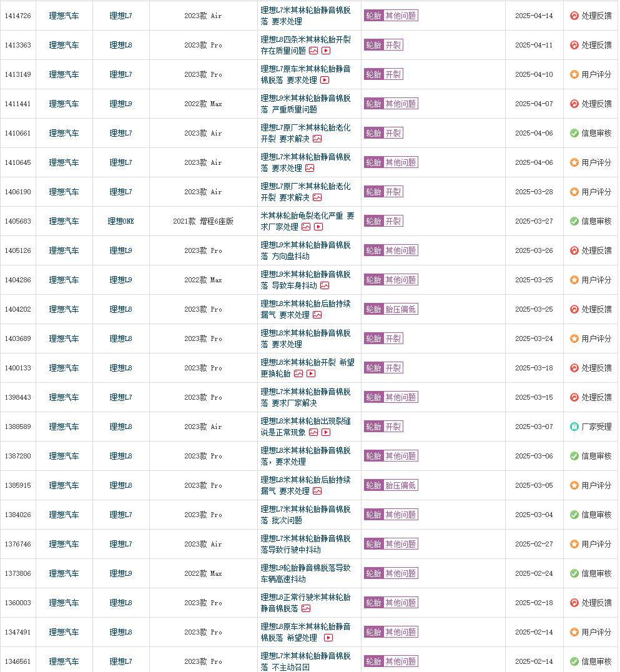This screenshot has height=672, width=620.
Task: Open image icon in complaint 1410645 row
Action: point(310,168)
